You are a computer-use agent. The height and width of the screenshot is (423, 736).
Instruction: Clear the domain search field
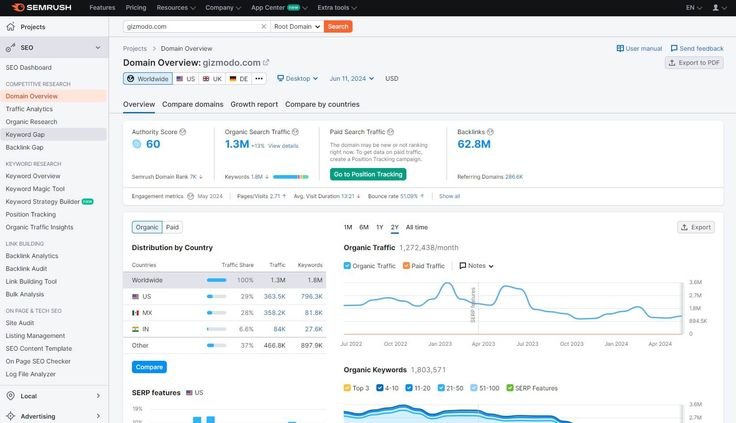coord(264,27)
